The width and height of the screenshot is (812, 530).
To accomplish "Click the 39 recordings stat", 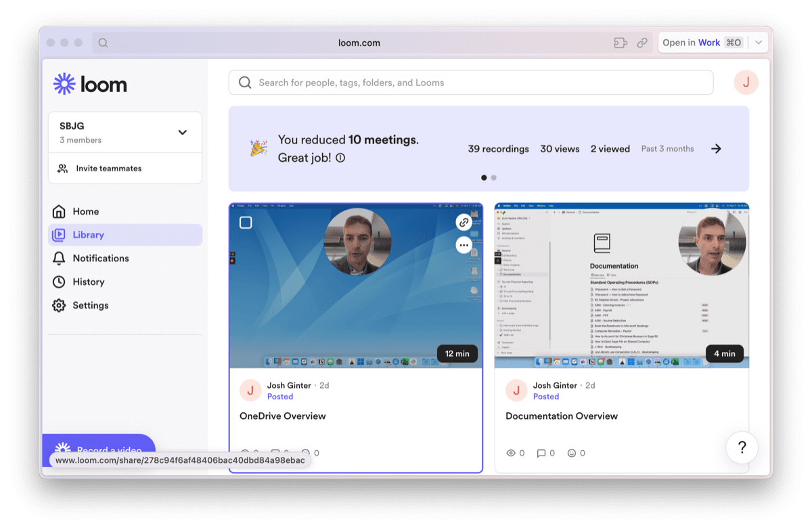I will tap(499, 149).
